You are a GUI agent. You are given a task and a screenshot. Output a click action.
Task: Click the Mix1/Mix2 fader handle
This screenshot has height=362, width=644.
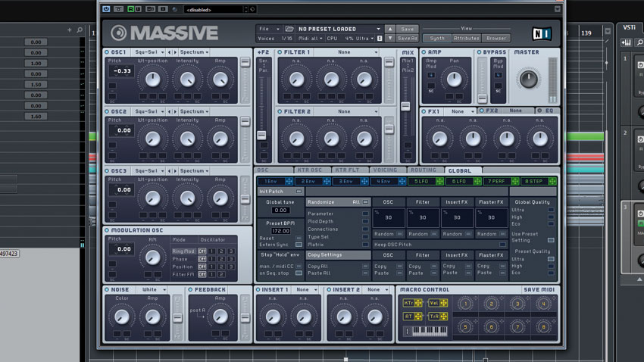click(405, 106)
